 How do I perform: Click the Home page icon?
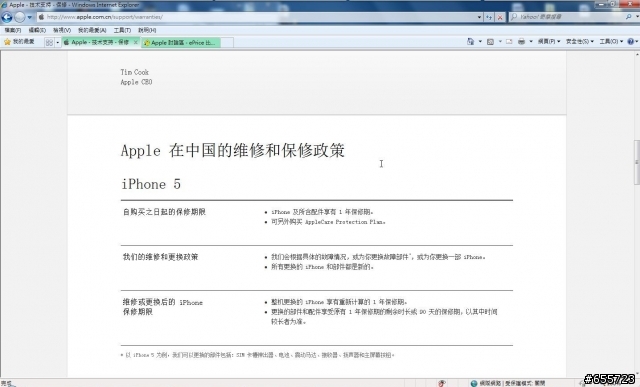point(470,42)
